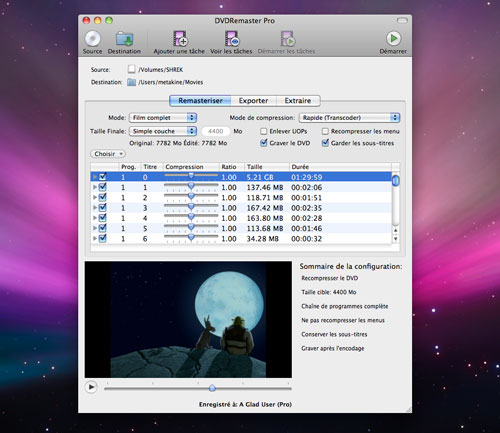Image resolution: width=500 pixels, height=433 pixels.
Task: Switch to the Extraire tab
Action: [x=298, y=101]
